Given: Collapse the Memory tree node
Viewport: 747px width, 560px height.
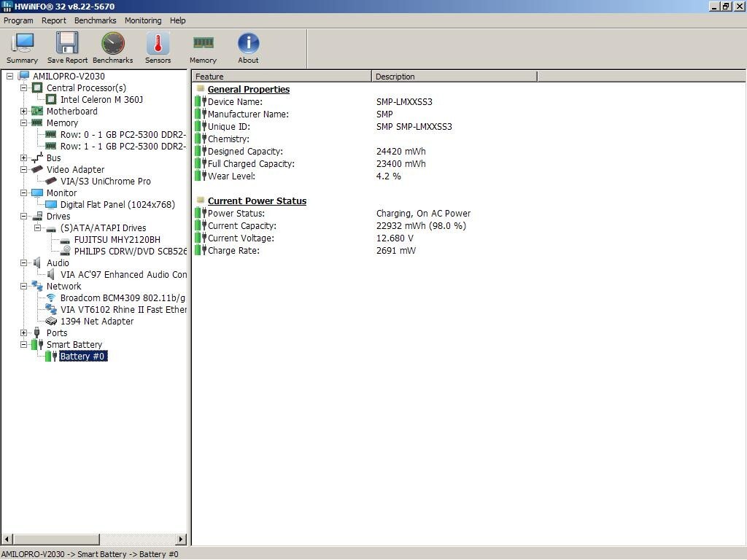Looking at the screenshot, I should point(23,122).
